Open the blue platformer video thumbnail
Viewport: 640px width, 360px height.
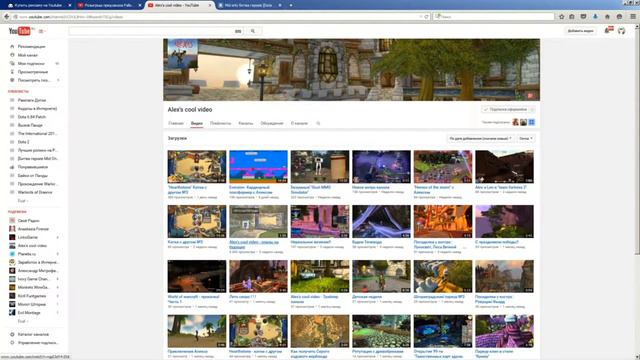(x=258, y=167)
